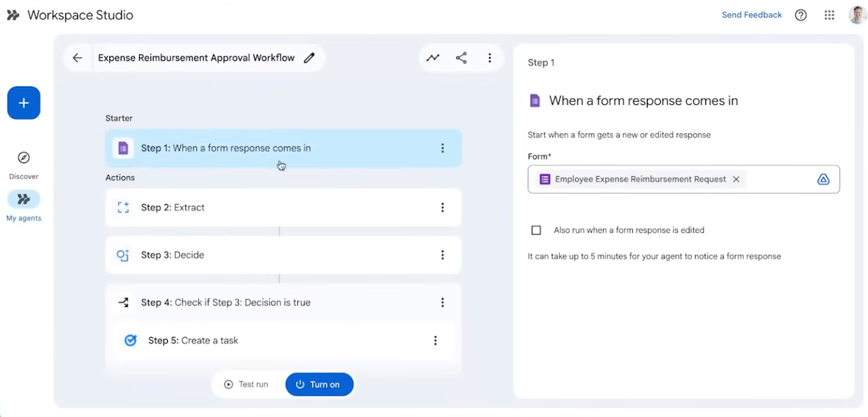Click the share icon in toolbar
This screenshot has width=868, height=417.
tap(461, 58)
